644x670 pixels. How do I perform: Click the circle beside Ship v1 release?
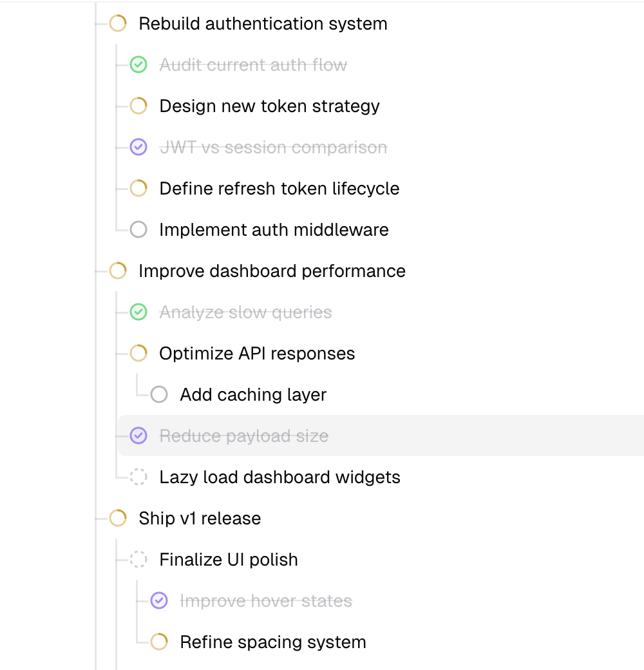tap(118, 518)
